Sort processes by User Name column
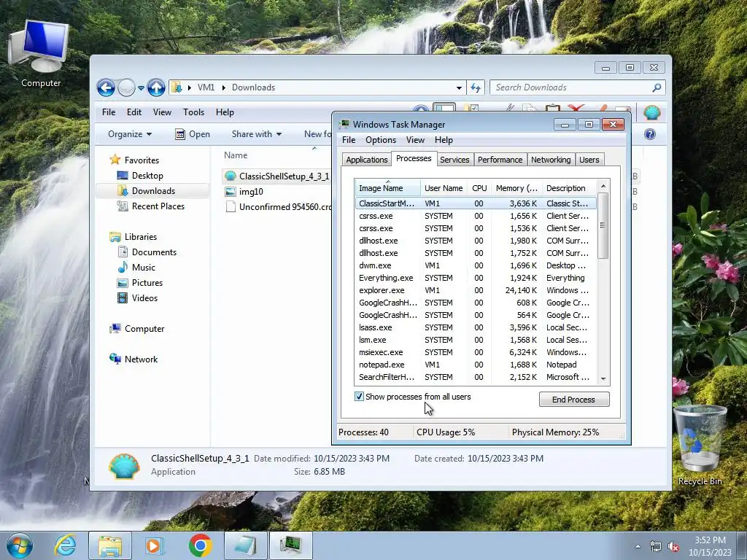Screen dimensions: 747x560 pos(444,188)
